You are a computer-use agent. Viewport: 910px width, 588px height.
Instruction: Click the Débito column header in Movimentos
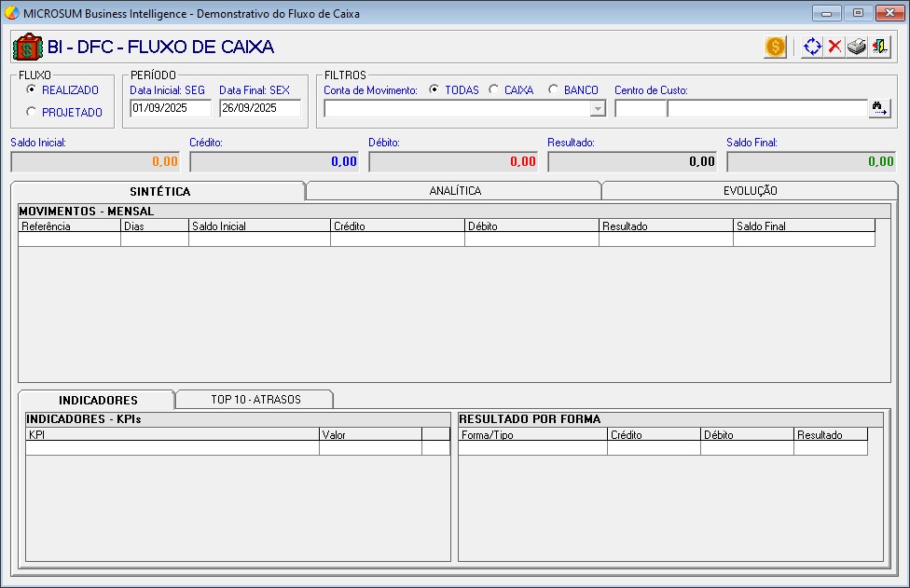click(531, 226)
